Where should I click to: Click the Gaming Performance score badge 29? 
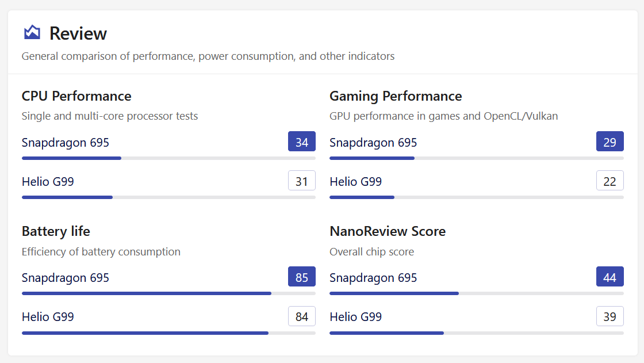[x=610, y=142]
